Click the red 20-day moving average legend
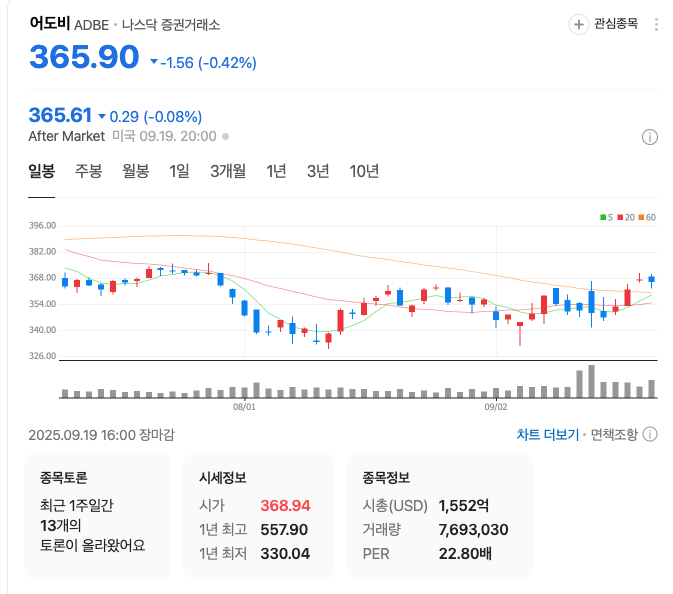Viewport: 673px width, 594px height. [x=626, y=218]
